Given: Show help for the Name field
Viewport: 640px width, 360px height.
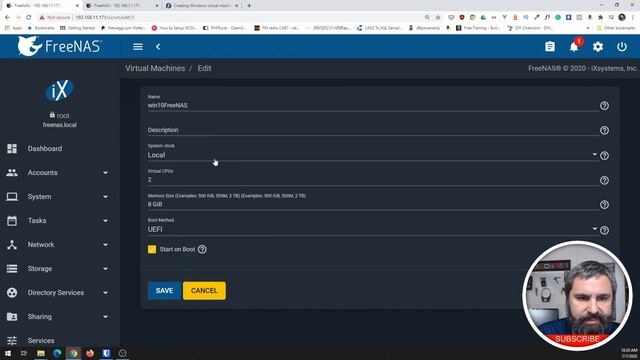Looking at the screenshot, I should (604, 106).
